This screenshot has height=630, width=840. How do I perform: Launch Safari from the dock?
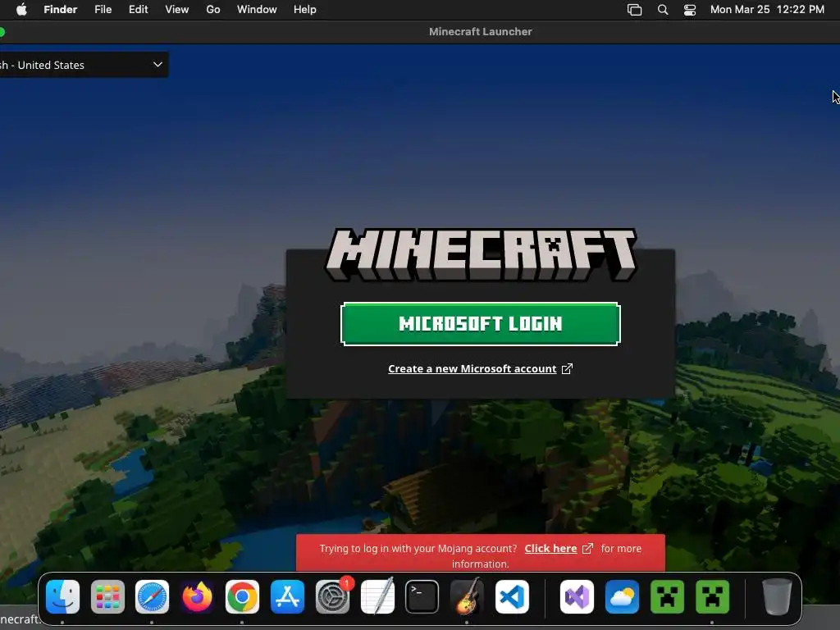click(152, 597)
